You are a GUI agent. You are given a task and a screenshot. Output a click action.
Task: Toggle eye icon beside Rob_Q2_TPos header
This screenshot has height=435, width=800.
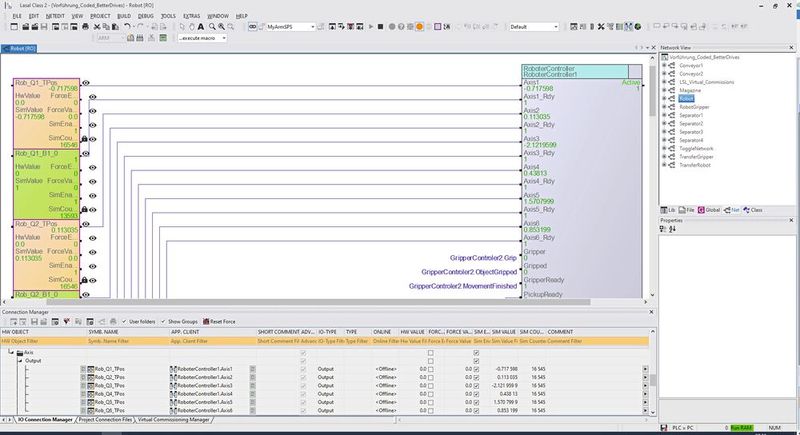point(86,224)
